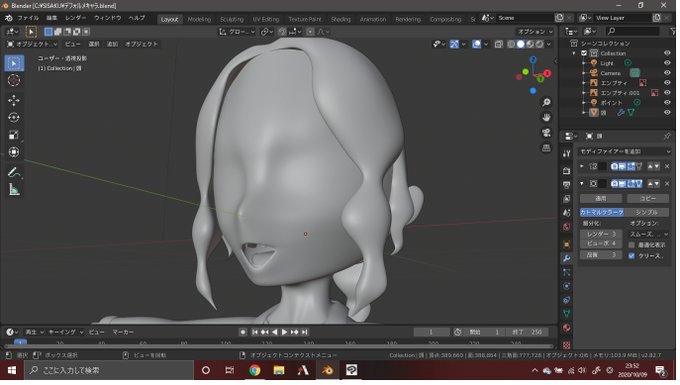This screenshot has width=680, height=385.
Task: Open the Render properties tab icon
Action: [x=566, y=171]
